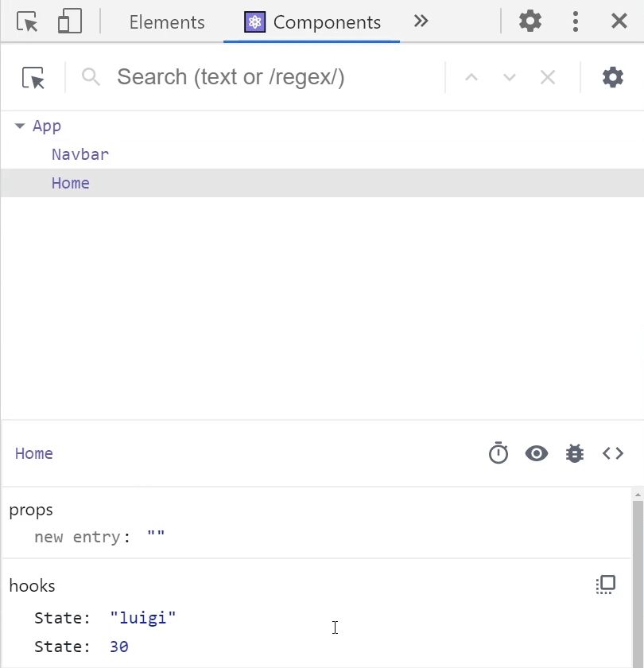Close the DevTools panel

[619, 21]
